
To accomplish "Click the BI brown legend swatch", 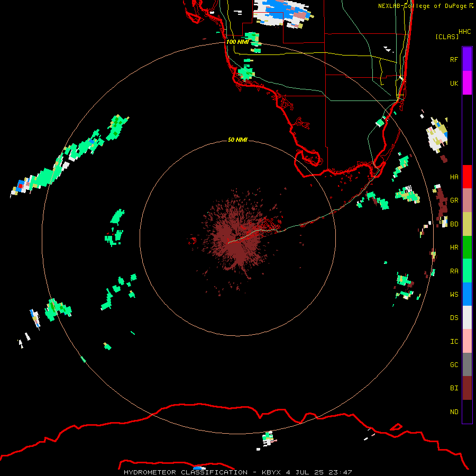I will point(467,388).
